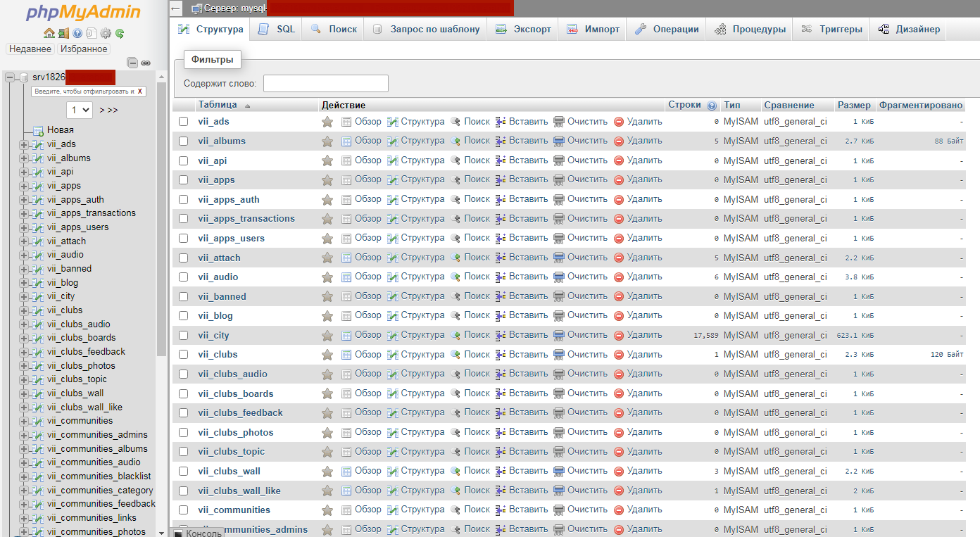The image size is (980, 537).
Task: Check the vii_communities table checkbox
Action: tap(184, 510)
